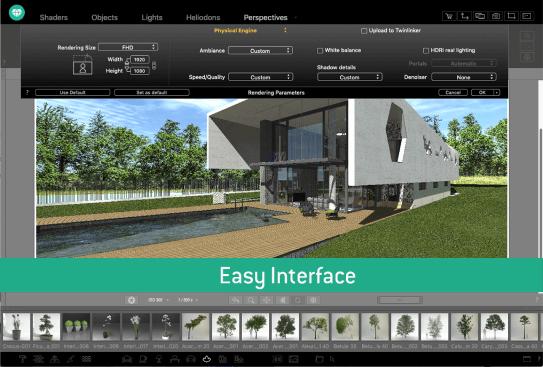Screen dimensions: 543x367
Task: Select the car vehicles catalog icon
Action: coord(191,359)
